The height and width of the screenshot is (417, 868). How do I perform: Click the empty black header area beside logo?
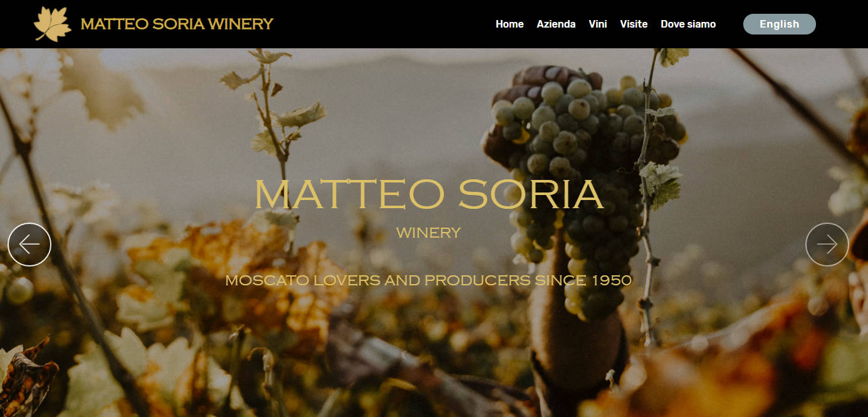point(382,24)
